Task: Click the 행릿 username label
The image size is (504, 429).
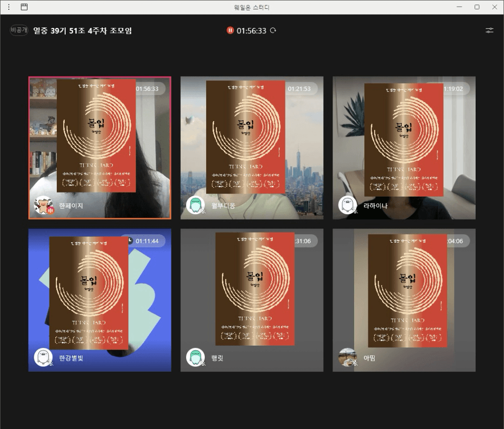Action: tap(218, 358)
